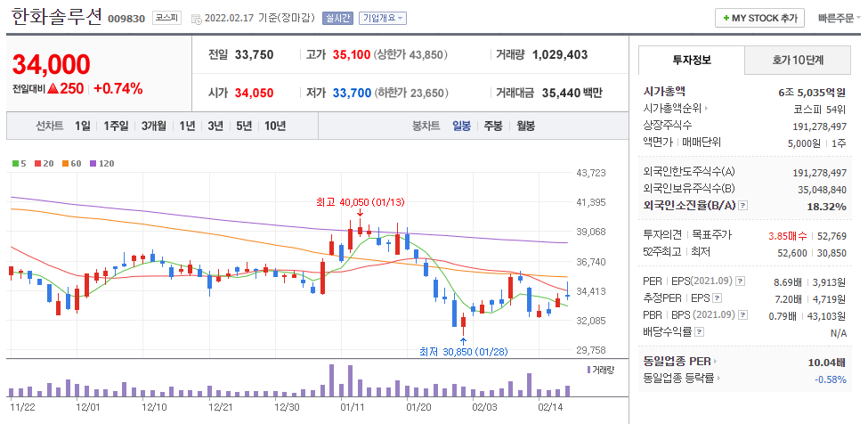868x424 pixels.
Task: Click the 거래량 purple legend marker
Action: pyautogui.click(x=588, y=369)
